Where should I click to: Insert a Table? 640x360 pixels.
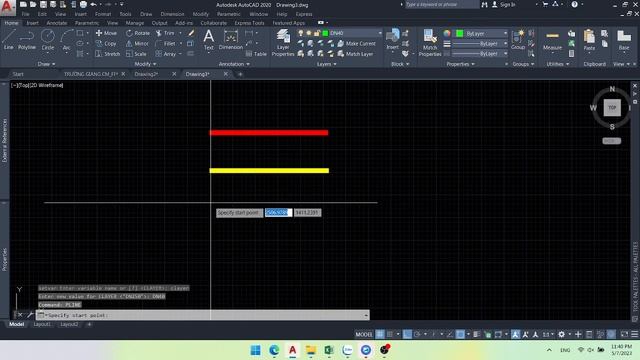(256, 54)
